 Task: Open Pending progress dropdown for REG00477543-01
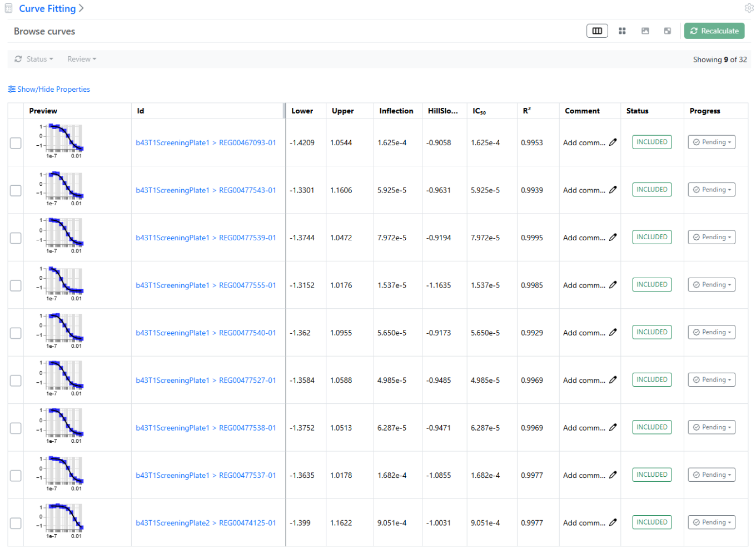712,190
